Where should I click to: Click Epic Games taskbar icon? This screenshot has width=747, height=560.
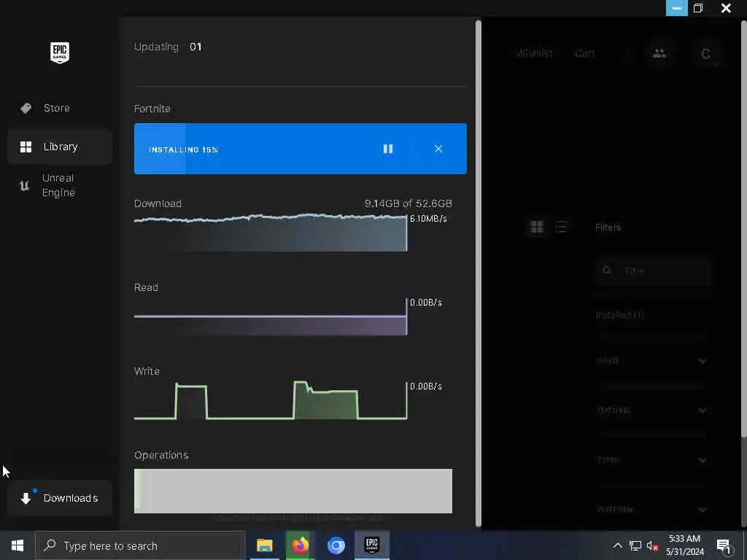[x=371, y=545]
